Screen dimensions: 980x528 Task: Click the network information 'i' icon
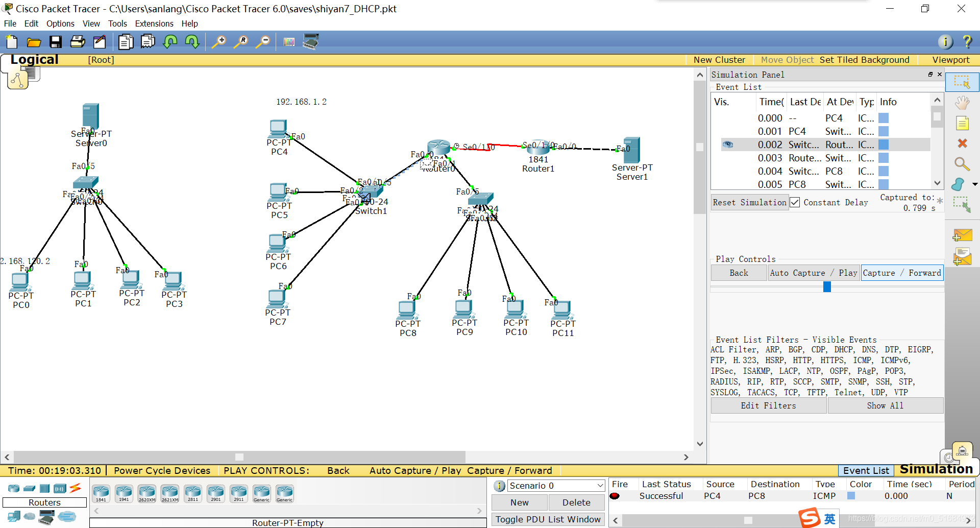[945, 42]
